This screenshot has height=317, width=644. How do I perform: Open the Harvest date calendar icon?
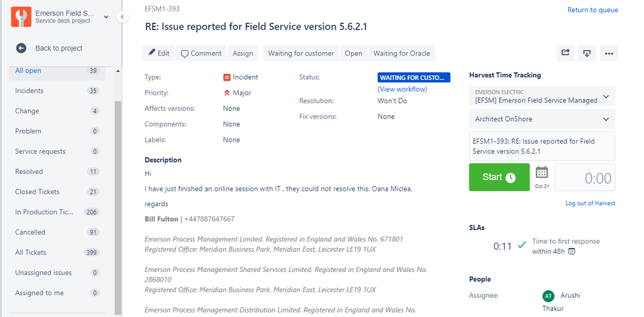(542, 173)
